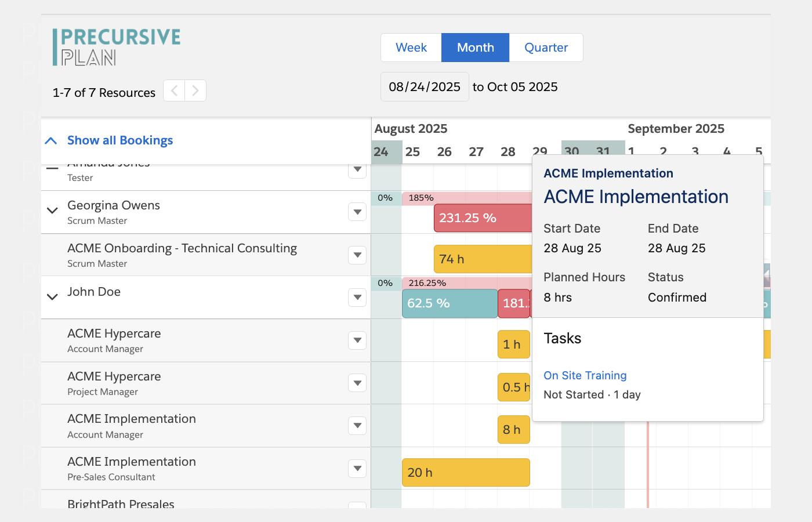Go to previous resources page arrow

click(174, 90)
